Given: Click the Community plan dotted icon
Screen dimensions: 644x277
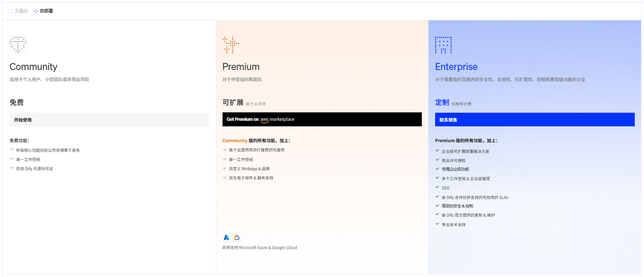Looking at the screenshot, I should point(18,45).
